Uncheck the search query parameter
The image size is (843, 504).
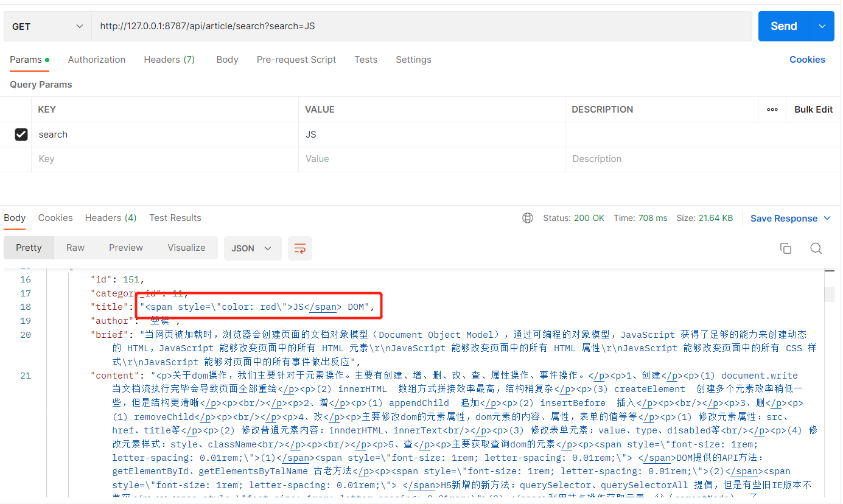pyautogui.click(x=21, y=135)
